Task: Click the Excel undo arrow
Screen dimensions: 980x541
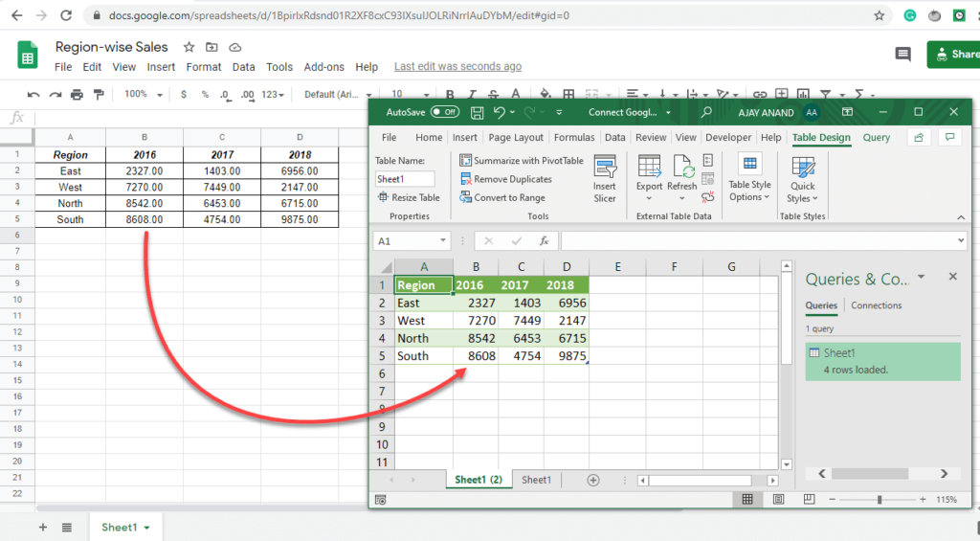Action: click(499, 113)
